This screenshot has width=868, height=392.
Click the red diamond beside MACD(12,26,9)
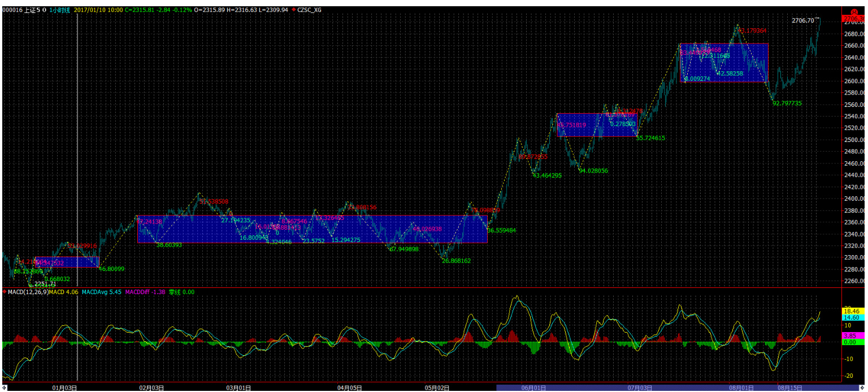pyautogui.click(x=5, y=292)
